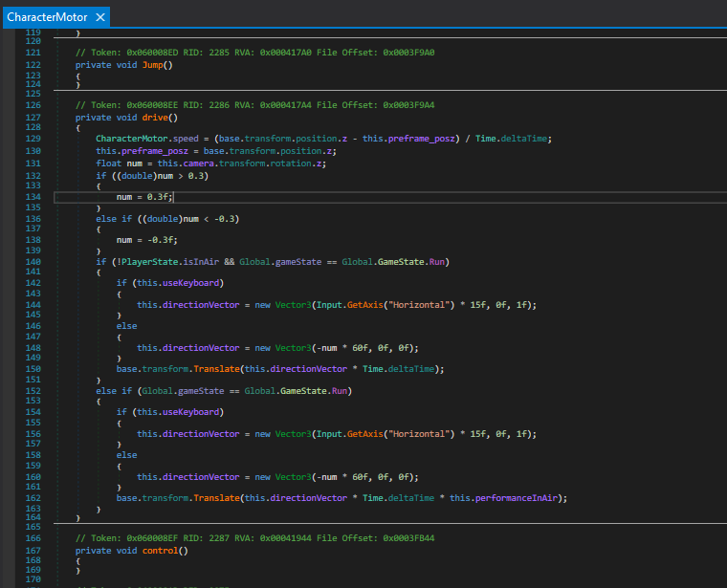Screen dimensions: 727x588
Task: Click line number 162 in the gutter
Action: 33,497
